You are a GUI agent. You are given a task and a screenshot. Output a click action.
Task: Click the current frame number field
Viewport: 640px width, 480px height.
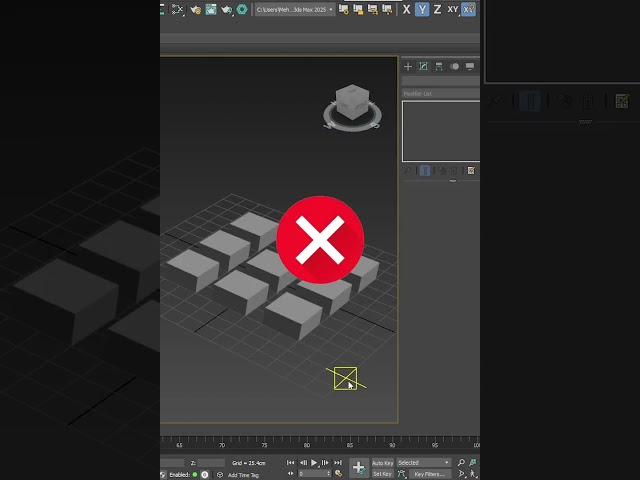click(312, 473)
